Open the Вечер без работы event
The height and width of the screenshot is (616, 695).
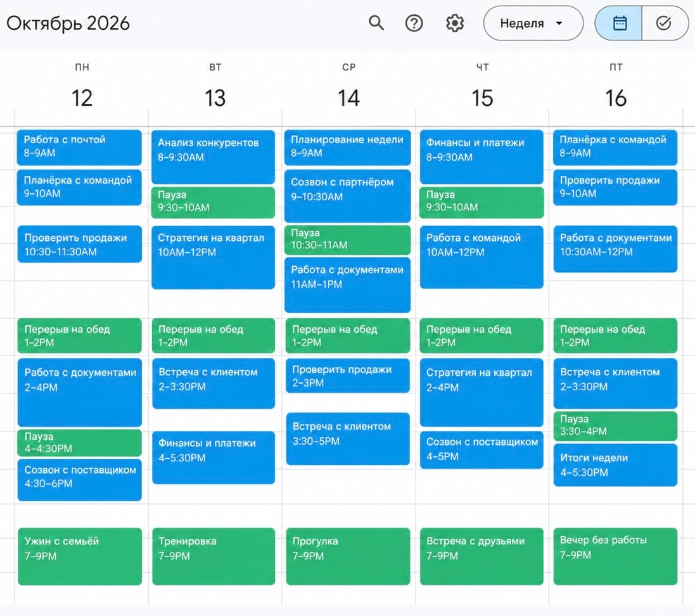coord(616,556)
